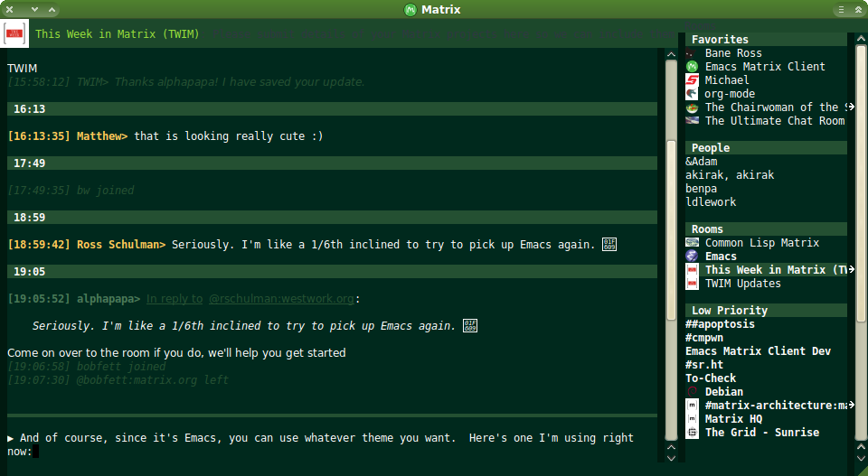Click the TWIM room avatar in header

pyautogui.click(x=15, y=36)
